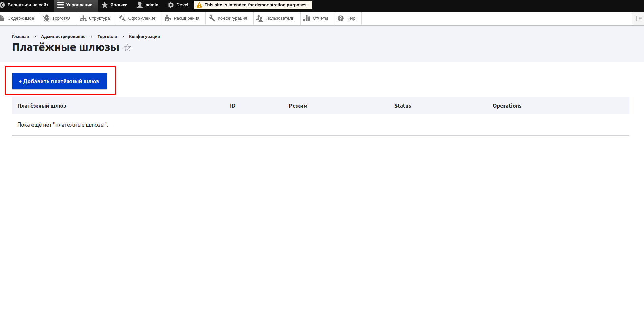Open Администрирование breadcrumb link

coord(63,37)
